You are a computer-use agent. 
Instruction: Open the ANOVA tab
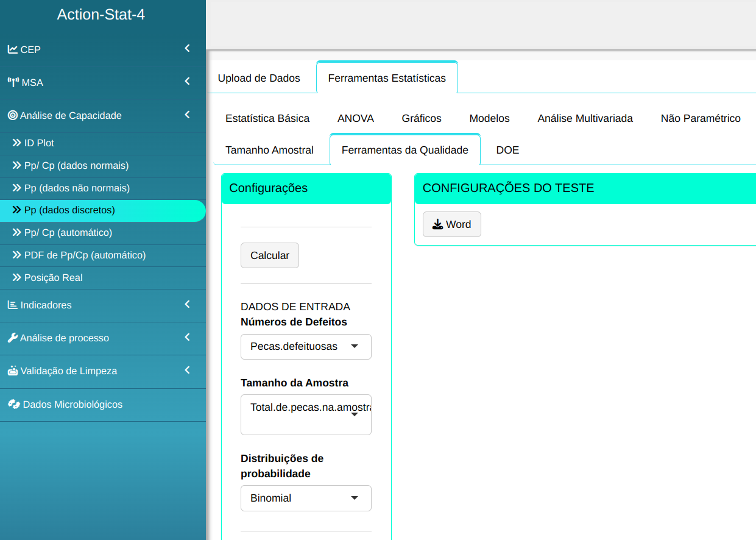[356, 118]
